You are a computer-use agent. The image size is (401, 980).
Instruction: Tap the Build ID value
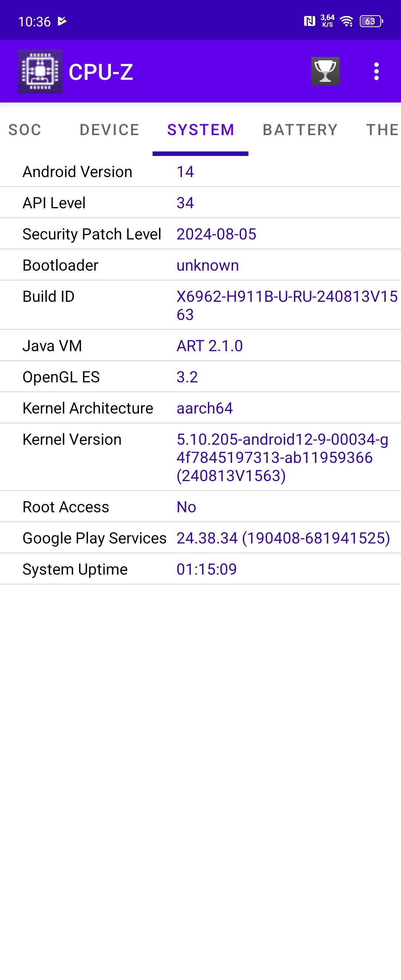[287, 306]
